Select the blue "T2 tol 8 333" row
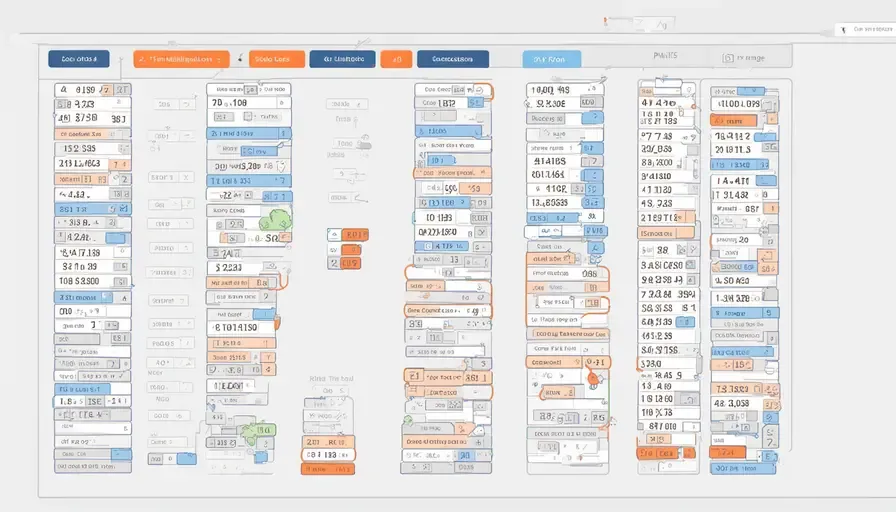Viewport: 896px width, 512px height. 249,181
